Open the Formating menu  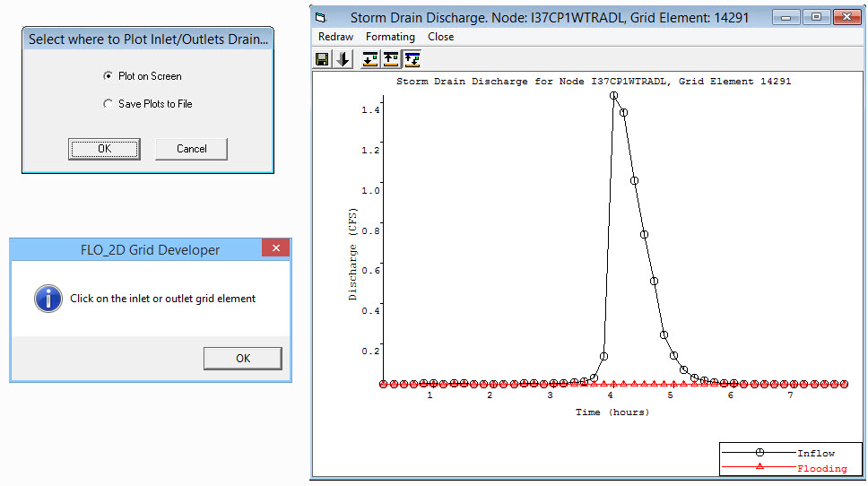click(x=390, y=37)
